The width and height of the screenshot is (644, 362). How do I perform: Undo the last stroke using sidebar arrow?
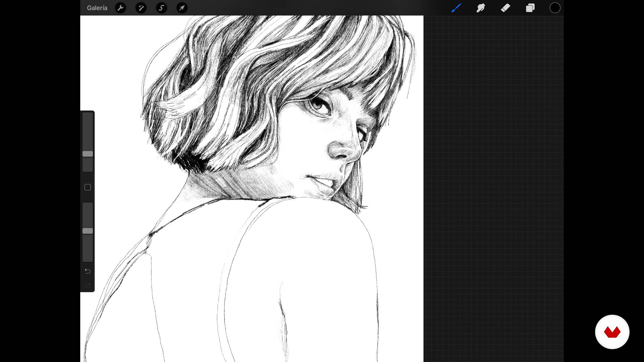(88, 271)
